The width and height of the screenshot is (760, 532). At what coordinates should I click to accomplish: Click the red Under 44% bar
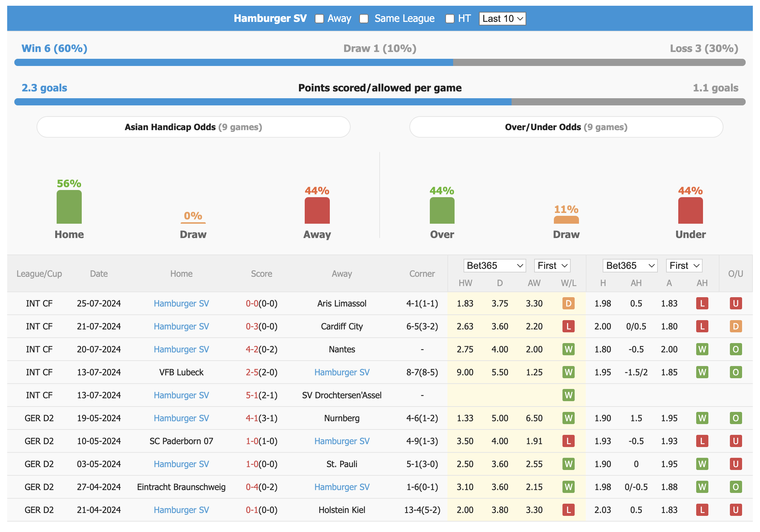click(690, 210)
